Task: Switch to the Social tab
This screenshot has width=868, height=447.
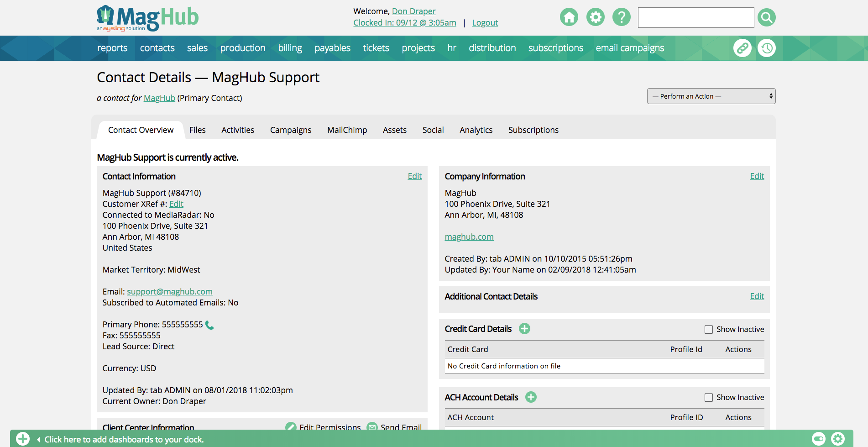Action: (433, 130)
